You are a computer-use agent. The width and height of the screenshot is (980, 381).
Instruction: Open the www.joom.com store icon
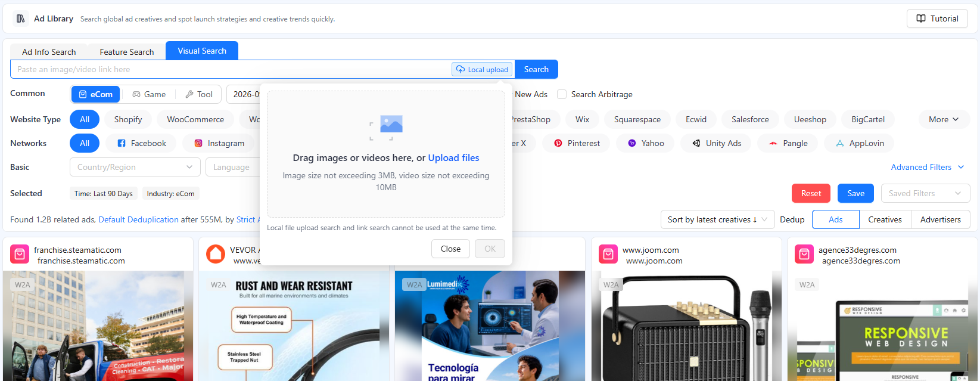[x=608, y=254]
